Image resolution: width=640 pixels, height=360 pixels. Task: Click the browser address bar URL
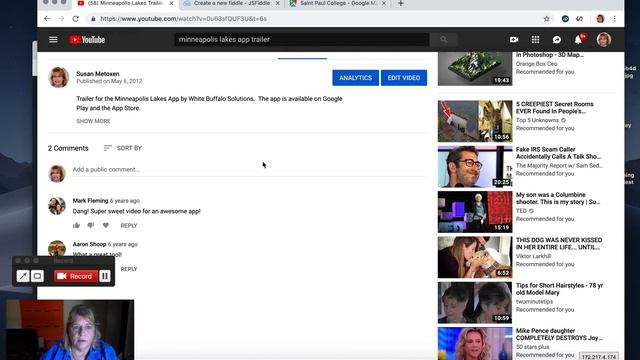pos(183,19)
